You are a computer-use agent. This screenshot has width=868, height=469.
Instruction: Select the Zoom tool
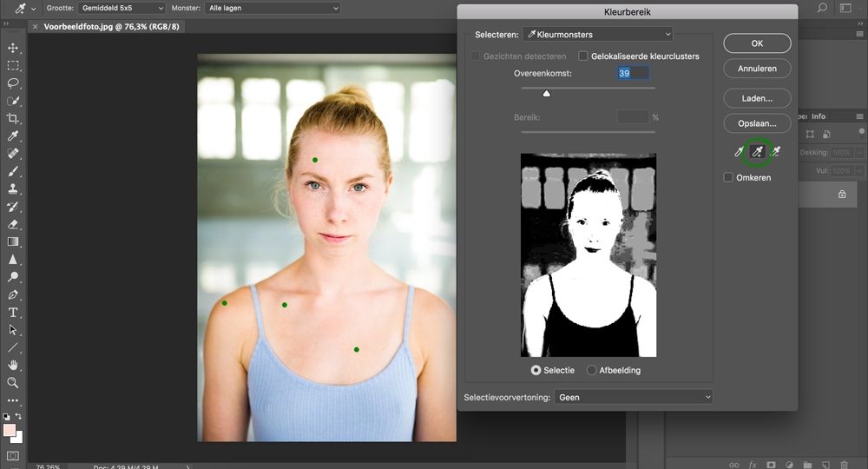[13, 383]
